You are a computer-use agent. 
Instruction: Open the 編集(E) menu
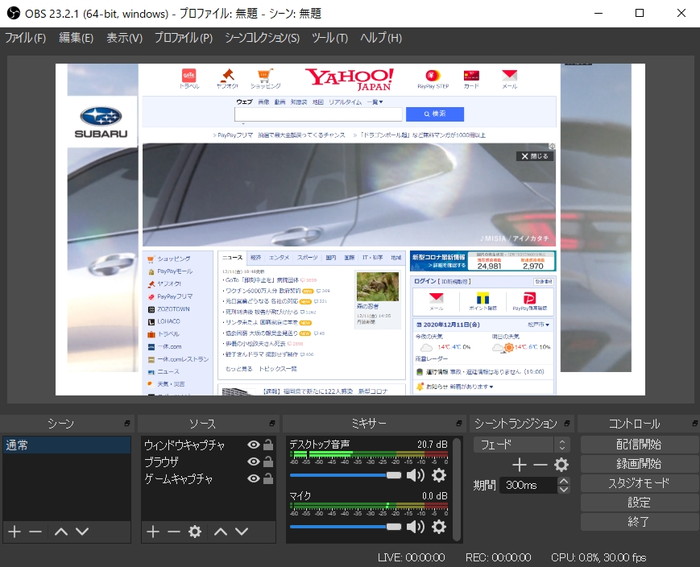[x=76, y=38]
